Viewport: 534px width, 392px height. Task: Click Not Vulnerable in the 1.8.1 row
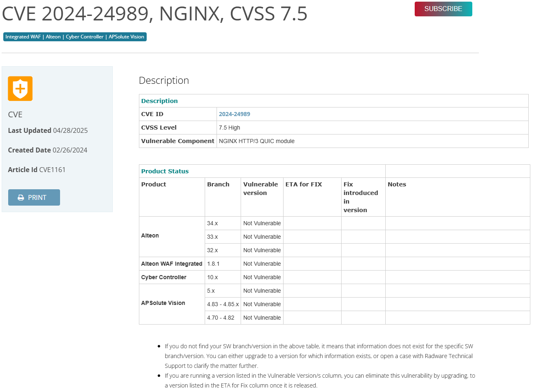[x=262, y=264]
